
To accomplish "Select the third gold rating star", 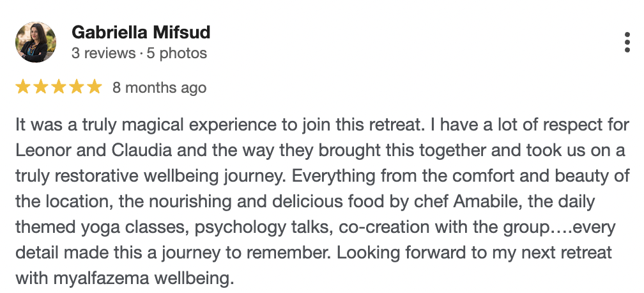I will [x=59, y=87].
